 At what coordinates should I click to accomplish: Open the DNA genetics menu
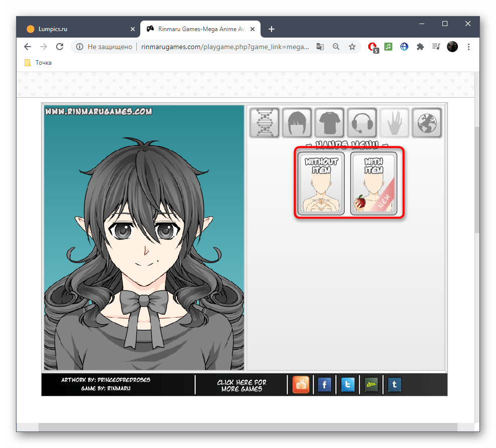(x=265, y=123)
